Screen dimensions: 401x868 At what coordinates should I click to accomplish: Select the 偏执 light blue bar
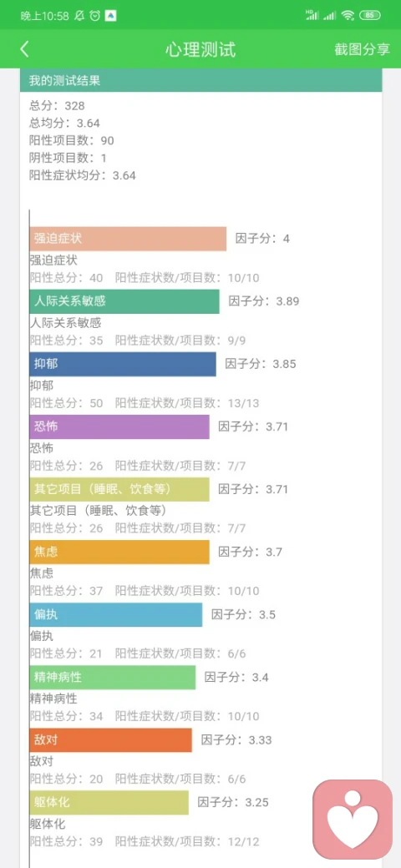click(x=116, y=614)
